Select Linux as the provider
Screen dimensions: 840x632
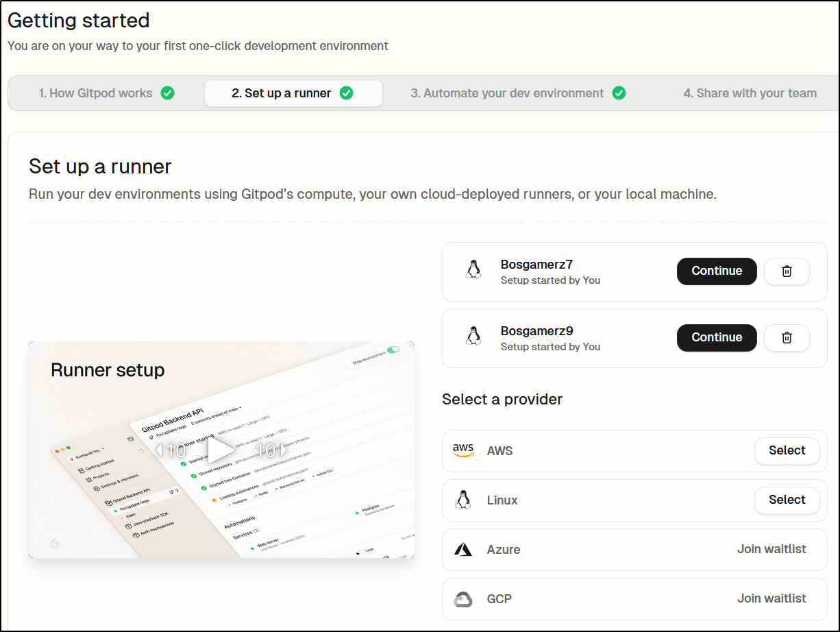point(787,500)
